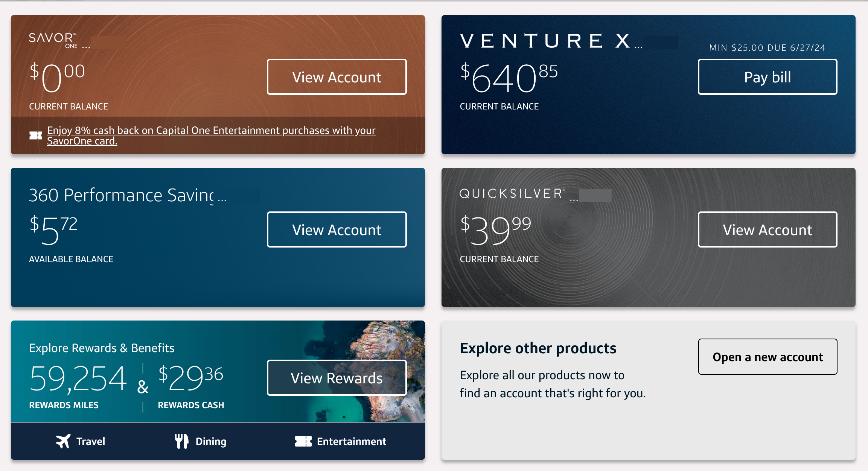
Task: Click the ticket icon beside SavorOne cash back offer
Action: coord(36,135)
